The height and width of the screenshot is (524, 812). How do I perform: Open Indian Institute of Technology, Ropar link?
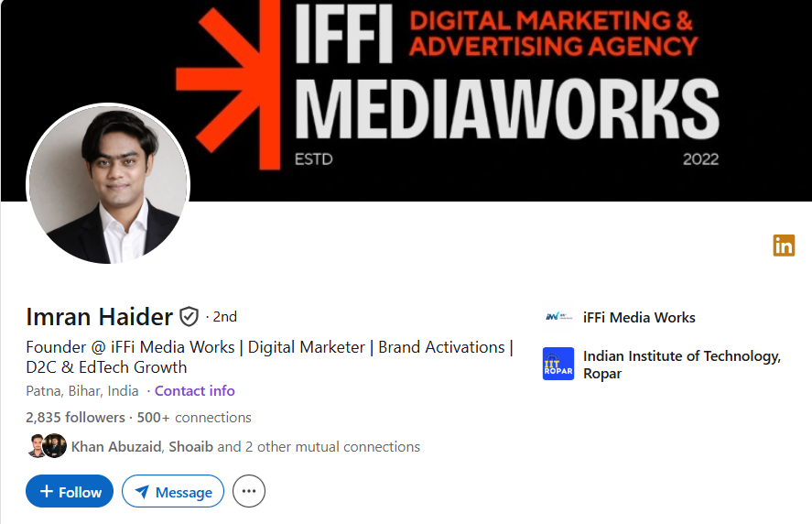682,365
